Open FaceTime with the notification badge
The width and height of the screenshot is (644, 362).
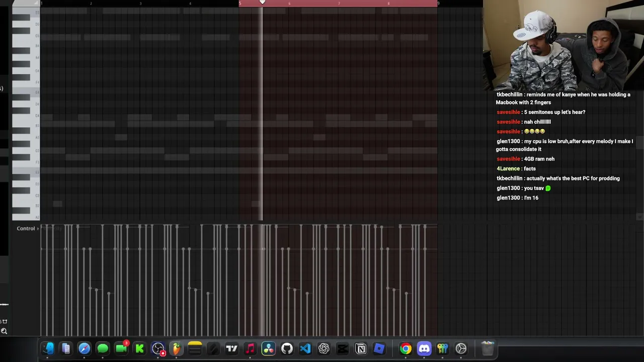121,348
